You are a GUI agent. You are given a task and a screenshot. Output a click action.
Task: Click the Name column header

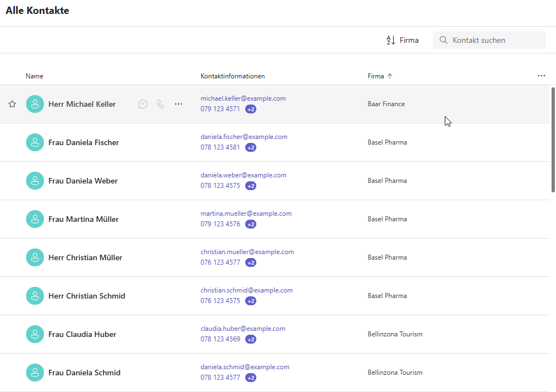pos(34,76)
